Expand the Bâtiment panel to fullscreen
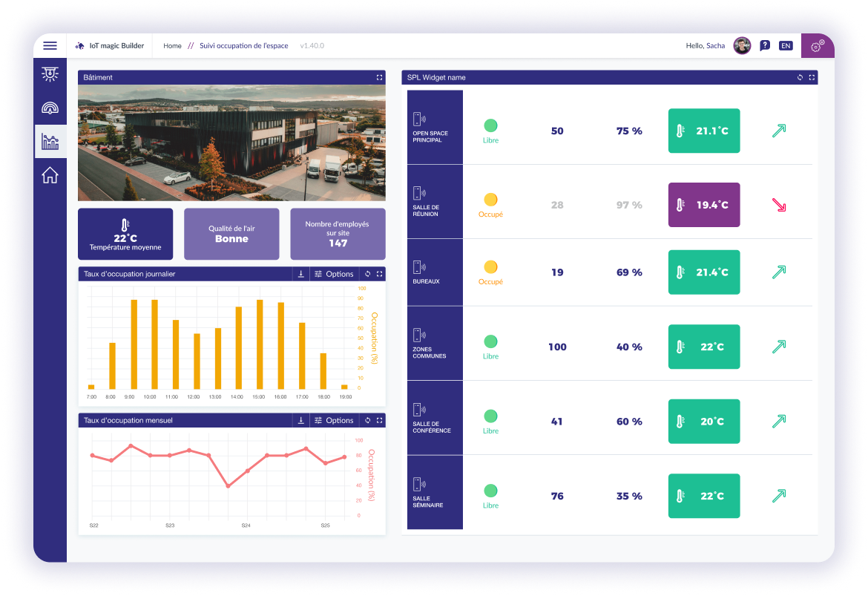The image size is (868, 596). pyautogui.click(x=379, y=77)
